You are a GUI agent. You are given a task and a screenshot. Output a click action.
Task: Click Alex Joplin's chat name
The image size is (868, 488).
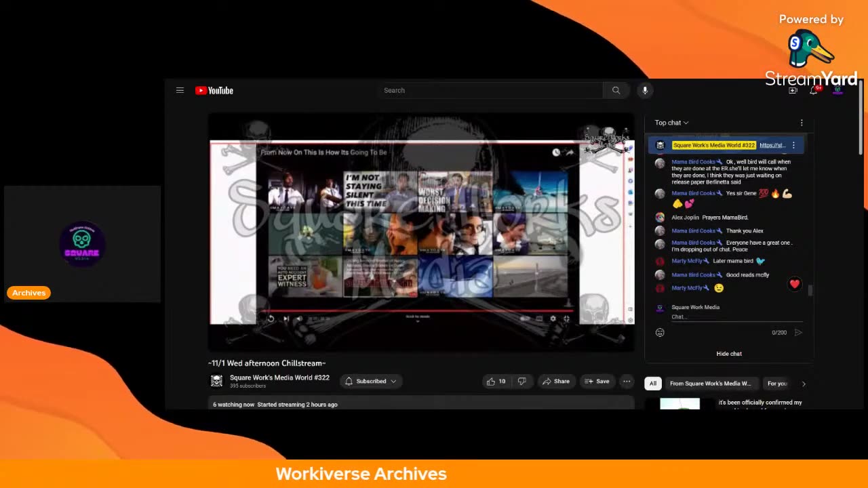[x=686, y=218]
